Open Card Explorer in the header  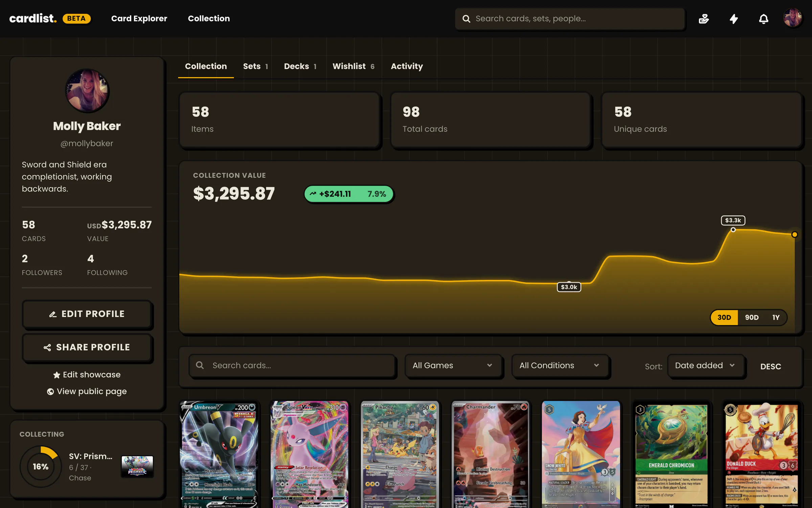click(139, 19)
